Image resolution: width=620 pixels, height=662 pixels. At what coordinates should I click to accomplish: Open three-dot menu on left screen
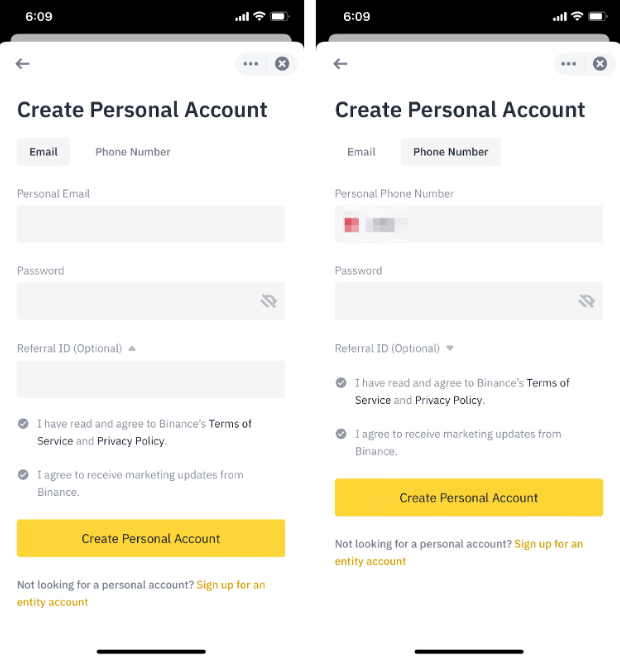click(x=250, y=64)
